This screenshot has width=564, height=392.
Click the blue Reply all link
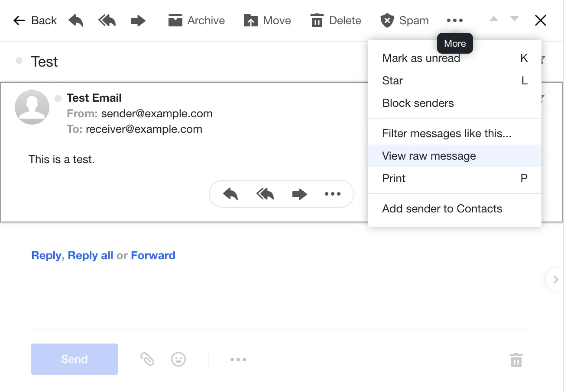click(x=91, y=255)
